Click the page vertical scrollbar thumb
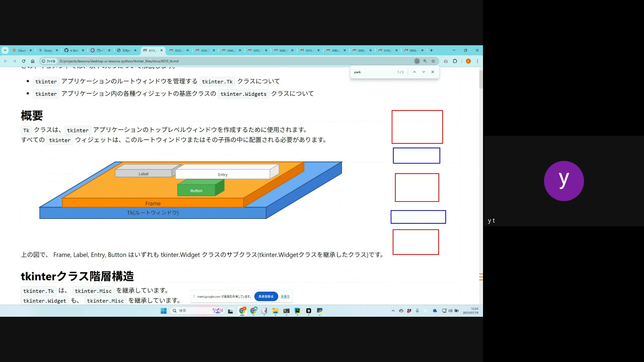Screen dimensions: 644x362 pos(481,79)
